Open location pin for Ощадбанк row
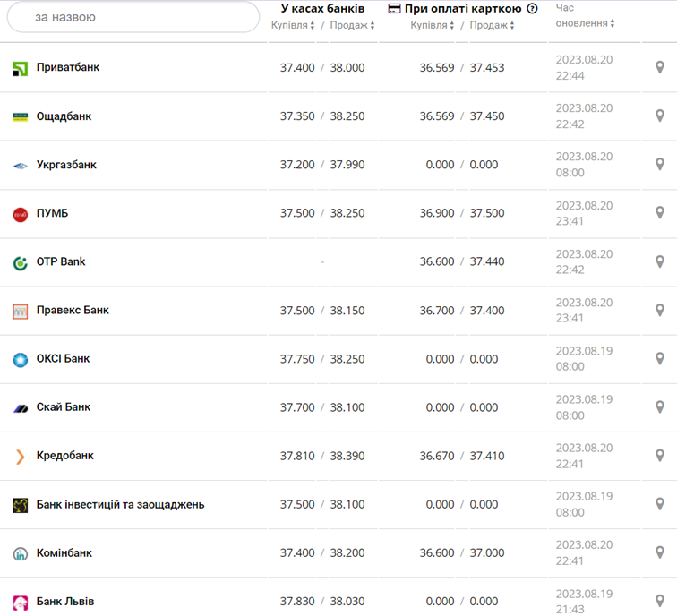Screen dimensions: 677x616 tap(660, 115)
